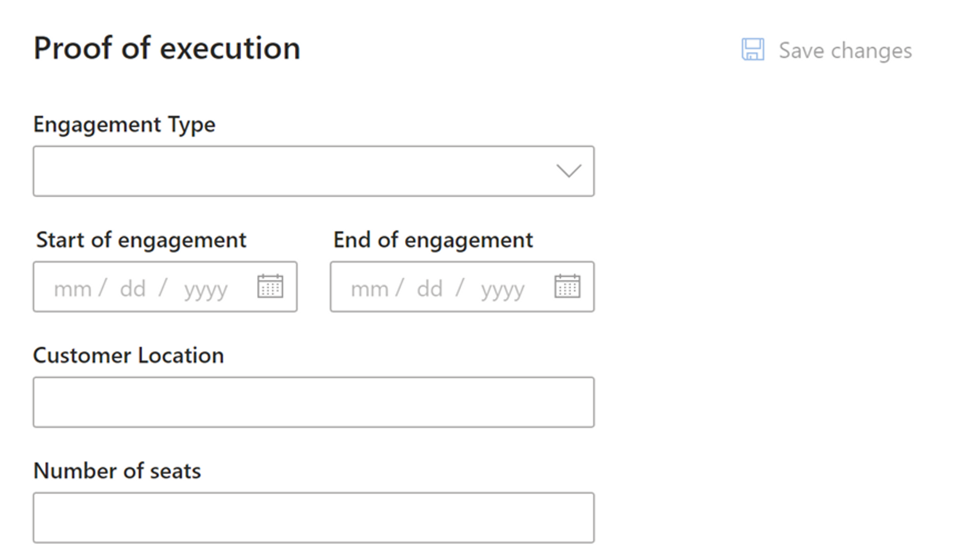Select the year segment in Start of engagement
Viewport: 973px width, 560px height.
[x=206, y=290]
